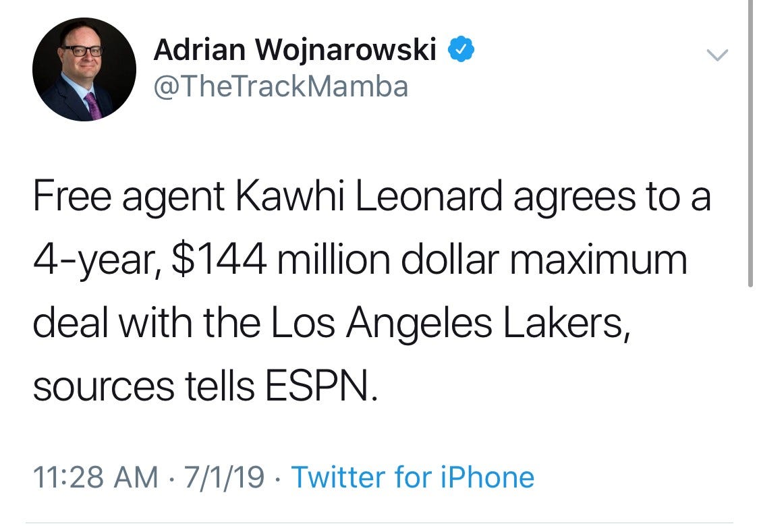
Task: Click the $144 amount in tweet
Action: (219, 260)
